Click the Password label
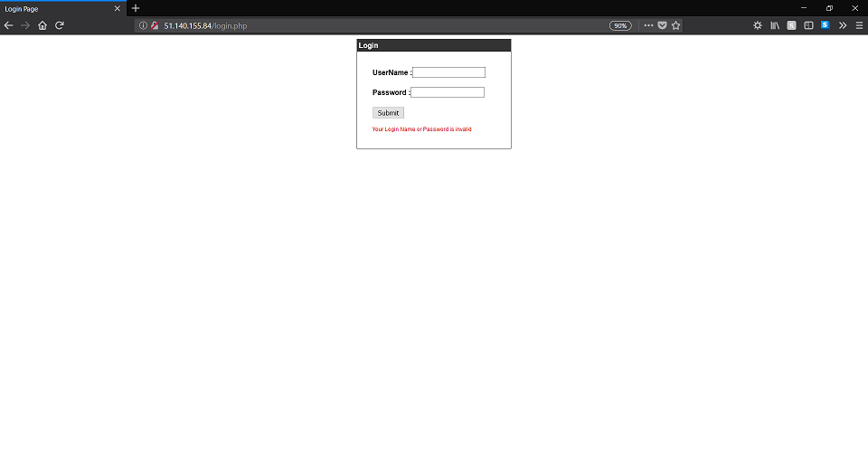868x466 pixels. pos(391,92)
